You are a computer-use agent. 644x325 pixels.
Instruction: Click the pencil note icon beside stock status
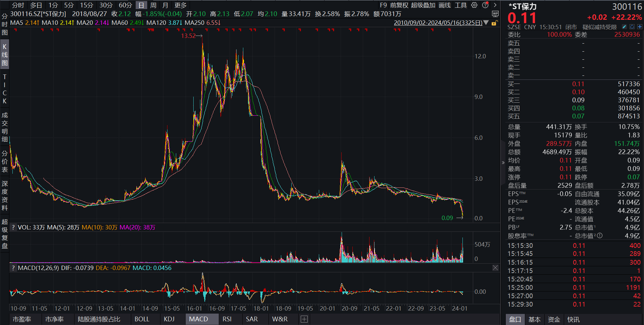pos(624,27)
